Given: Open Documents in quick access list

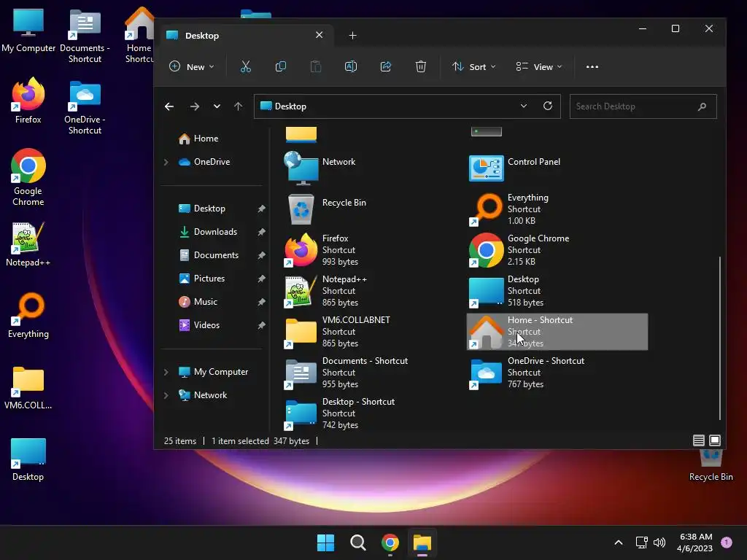Looking at the screenshot, I should [209, 255].
